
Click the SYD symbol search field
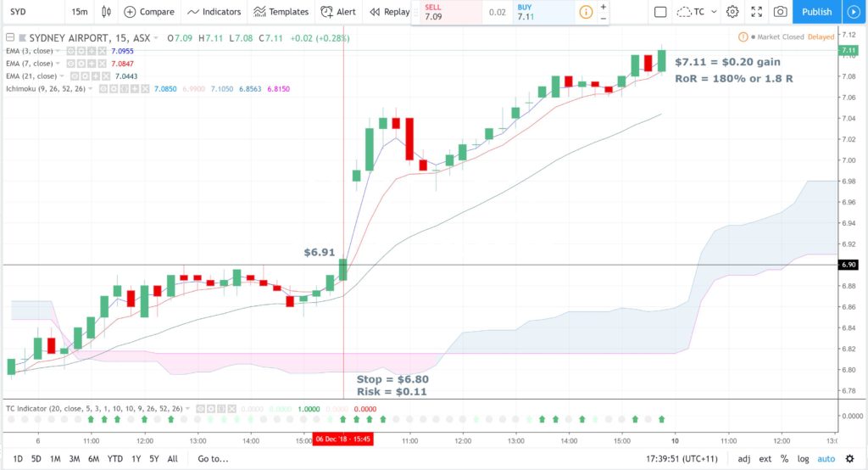point(33,12)
